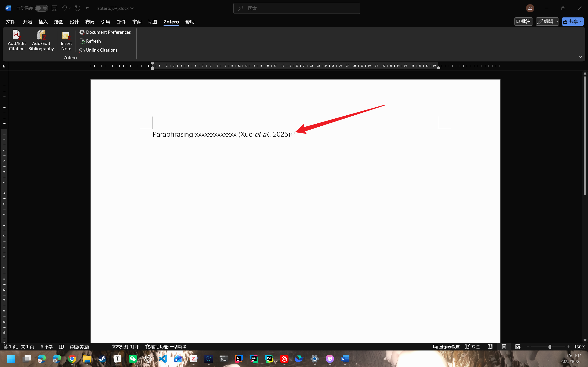Switch to the 插入 tab

click(43, 22)
